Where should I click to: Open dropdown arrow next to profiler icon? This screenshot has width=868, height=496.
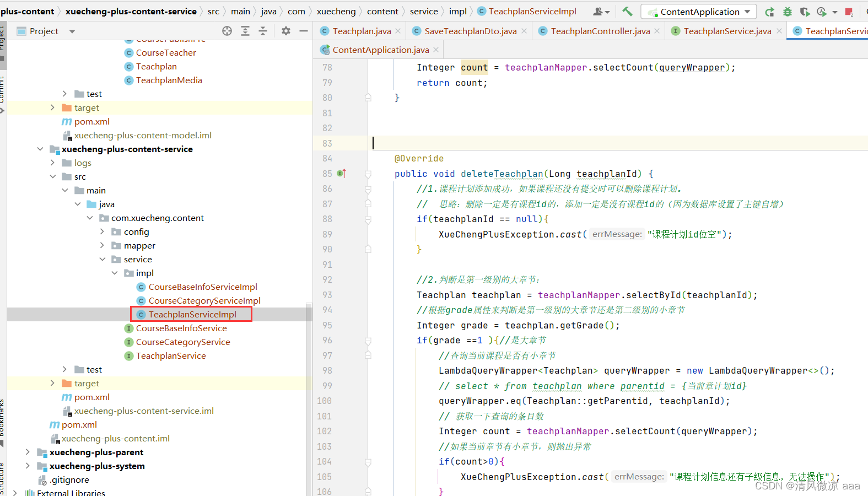coord(834,12)
